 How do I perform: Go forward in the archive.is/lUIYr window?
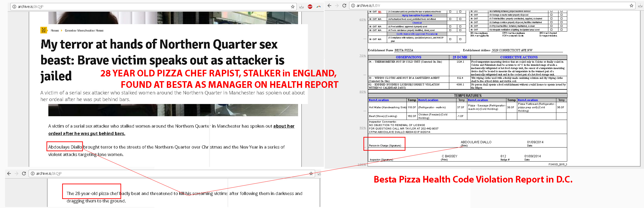tap(337, 6)
